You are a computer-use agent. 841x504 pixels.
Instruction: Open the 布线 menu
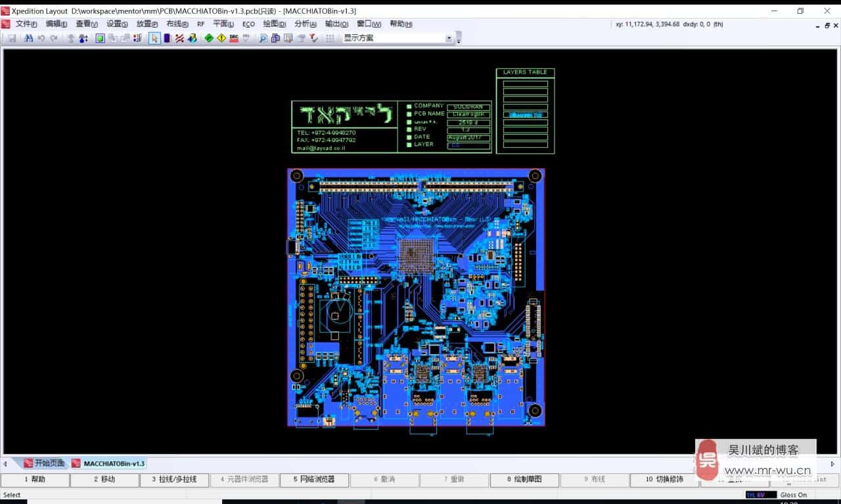click(177, 24)
